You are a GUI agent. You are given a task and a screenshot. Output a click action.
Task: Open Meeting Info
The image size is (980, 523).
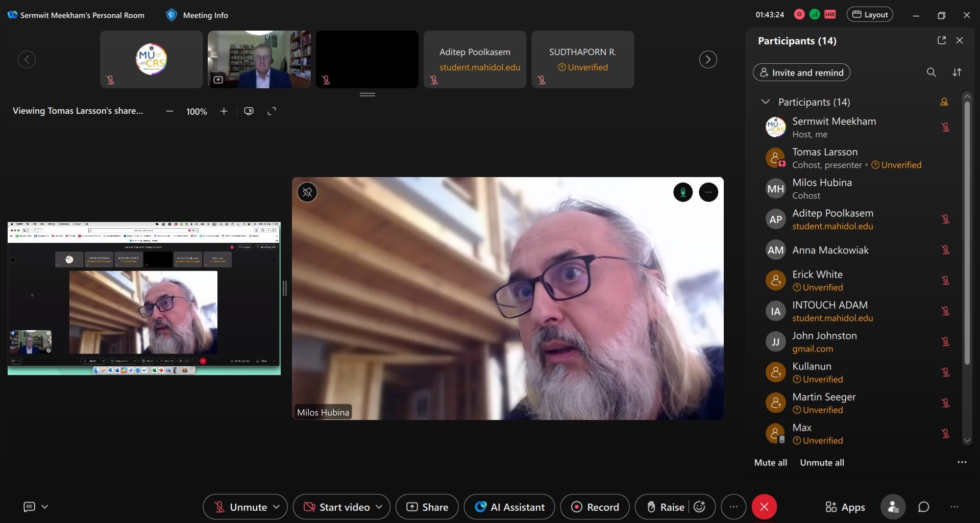[x=198, y=15]
